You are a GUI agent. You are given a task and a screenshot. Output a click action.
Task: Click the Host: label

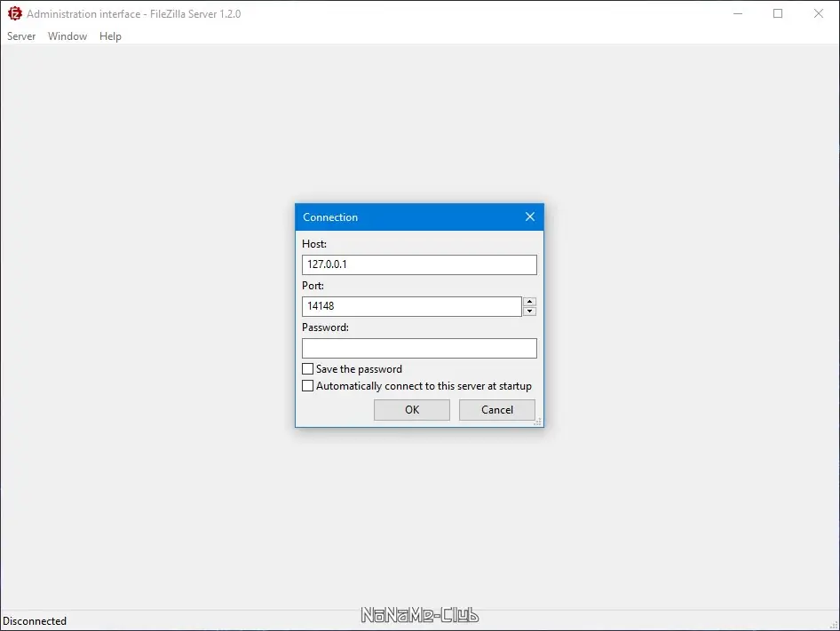pyautogui.click(x=314, y=244)
